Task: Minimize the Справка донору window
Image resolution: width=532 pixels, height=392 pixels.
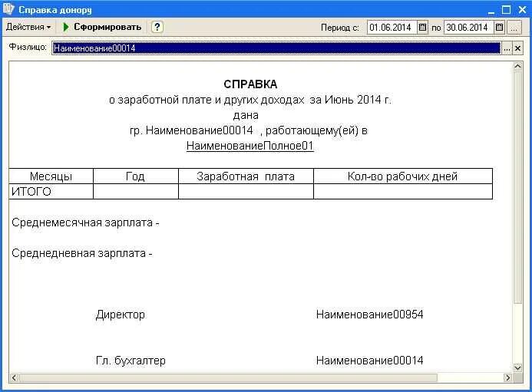Action: click(491, 10)
